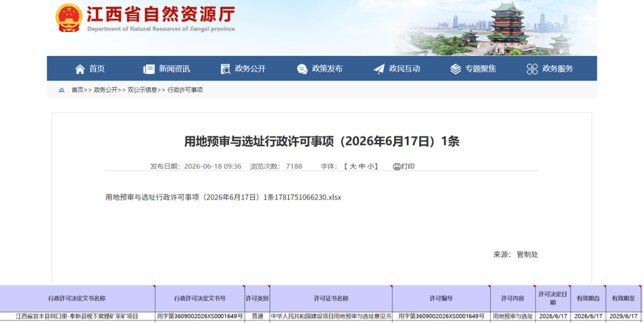Set font size to 中
The width and height of the screenshot is (644, 323).
point(361,167)
